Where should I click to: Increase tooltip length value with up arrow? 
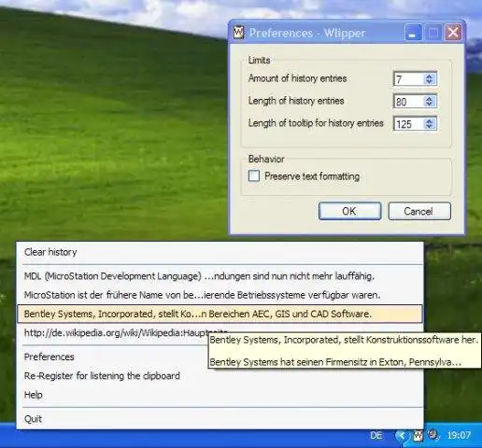pyautogui.click(x=430, y=120)
